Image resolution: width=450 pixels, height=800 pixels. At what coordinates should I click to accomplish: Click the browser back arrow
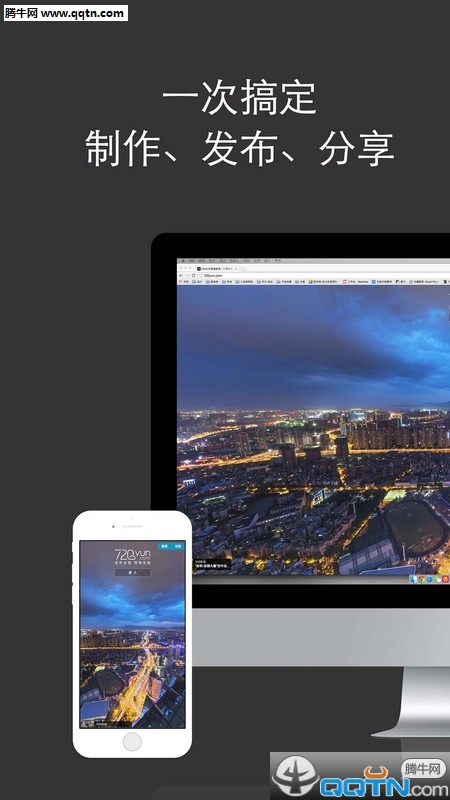[x=181, y=276]
